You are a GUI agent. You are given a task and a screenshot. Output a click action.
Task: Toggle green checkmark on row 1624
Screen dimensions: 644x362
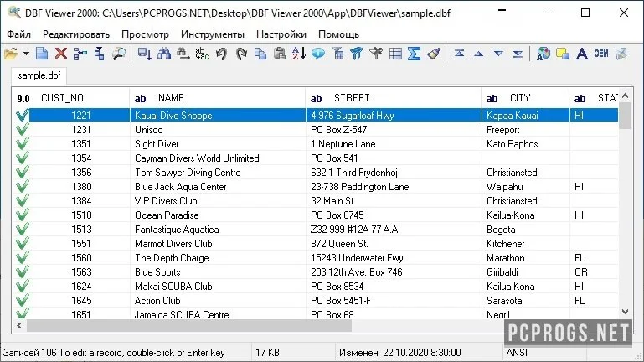22,286
